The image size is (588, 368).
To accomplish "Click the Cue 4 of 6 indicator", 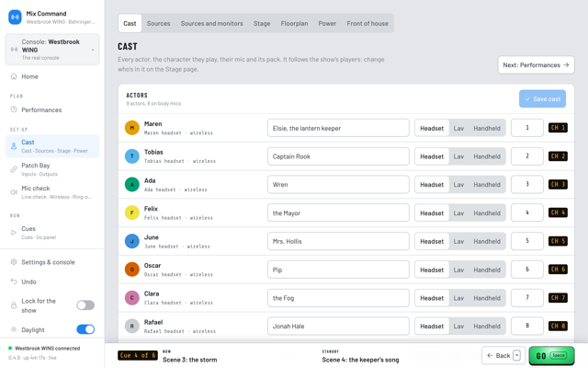I will click(138, 355).
